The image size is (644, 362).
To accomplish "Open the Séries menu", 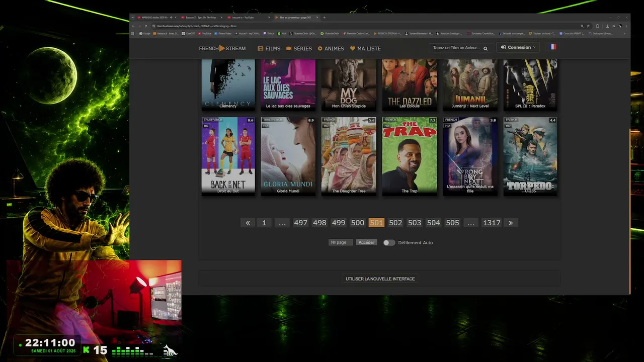I will coord(299,48).
